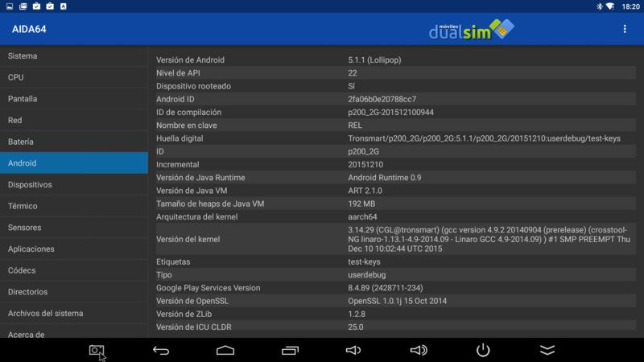Select the Sistema sidebar item
Screen dimensions: 644x362
click(74, 56)
